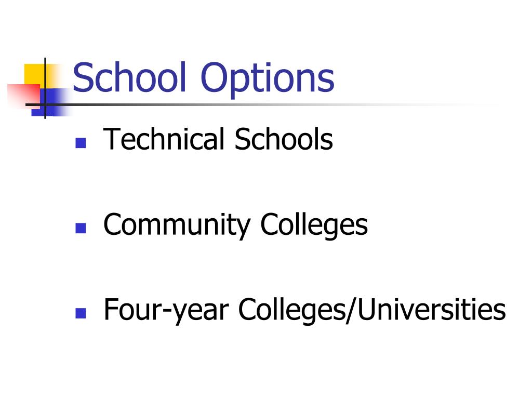Click the word "Community" in second bullet
532x399 pixels.
click(x=177, y=225)
